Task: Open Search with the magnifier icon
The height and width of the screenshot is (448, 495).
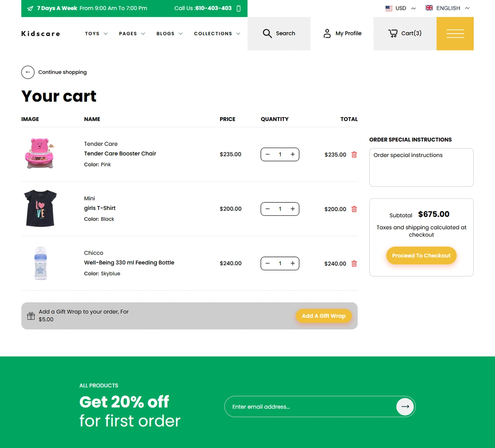Action: [x=267, y=34]
